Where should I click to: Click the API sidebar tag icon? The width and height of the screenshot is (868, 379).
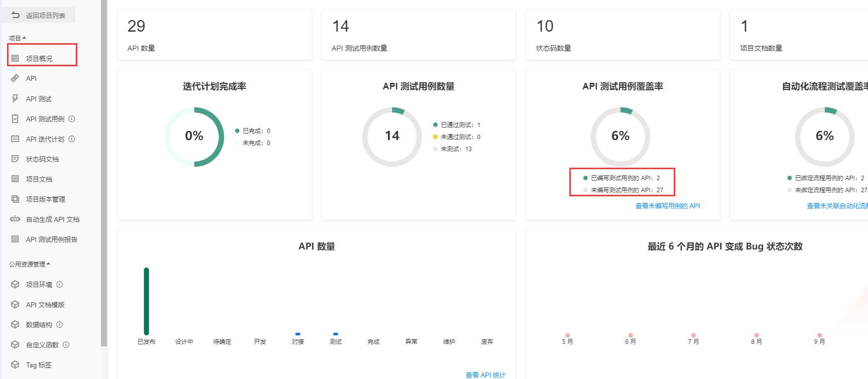pos(15,78)
